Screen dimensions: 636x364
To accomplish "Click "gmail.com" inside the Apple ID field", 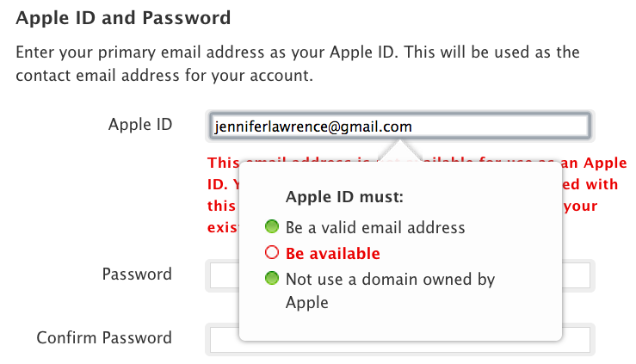I will pyautogui.click(x=371, y=126).
